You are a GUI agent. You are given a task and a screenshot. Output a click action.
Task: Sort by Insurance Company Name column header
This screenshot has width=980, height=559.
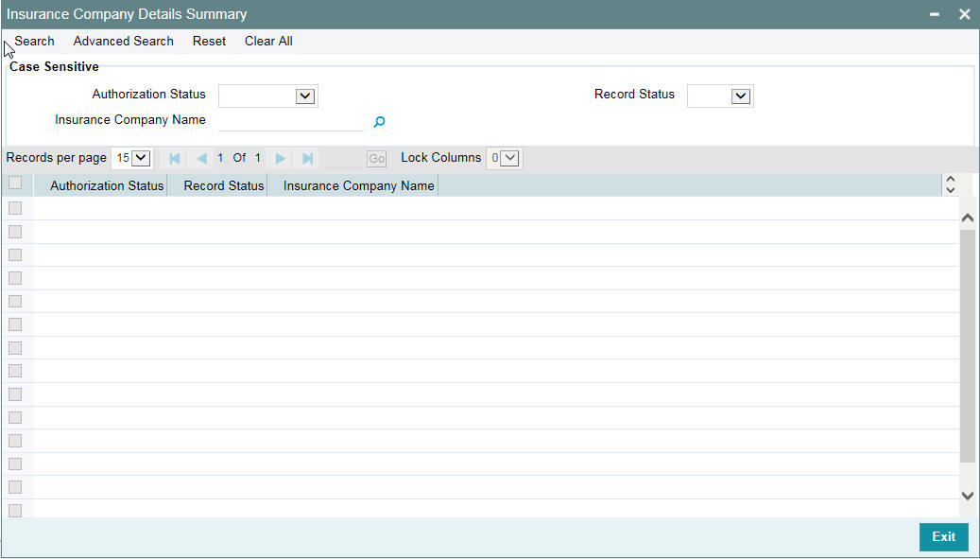point(359,185)
